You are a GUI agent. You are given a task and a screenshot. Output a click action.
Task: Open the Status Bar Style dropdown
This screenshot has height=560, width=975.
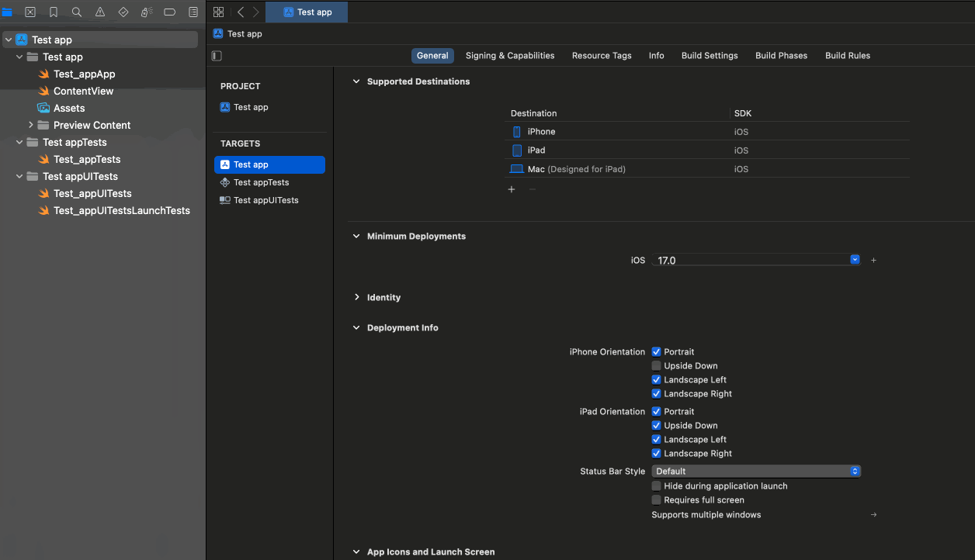756,472
